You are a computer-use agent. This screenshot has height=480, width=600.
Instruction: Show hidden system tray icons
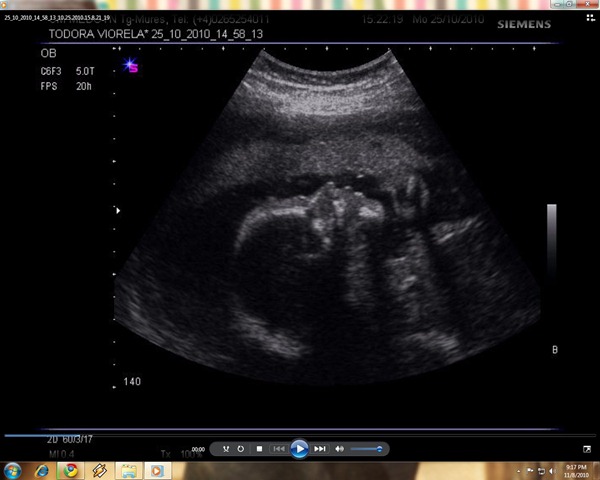click(519, 471)
